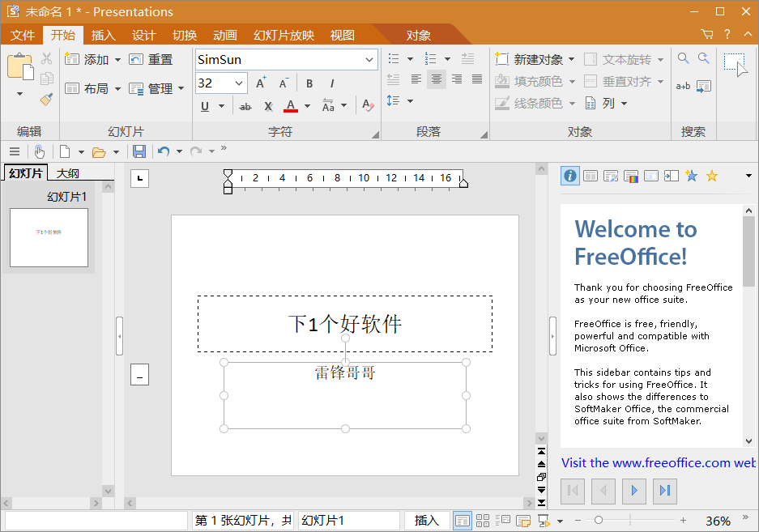Expand the font size 32 dropdown
The image size is (759, 532).
240,83
